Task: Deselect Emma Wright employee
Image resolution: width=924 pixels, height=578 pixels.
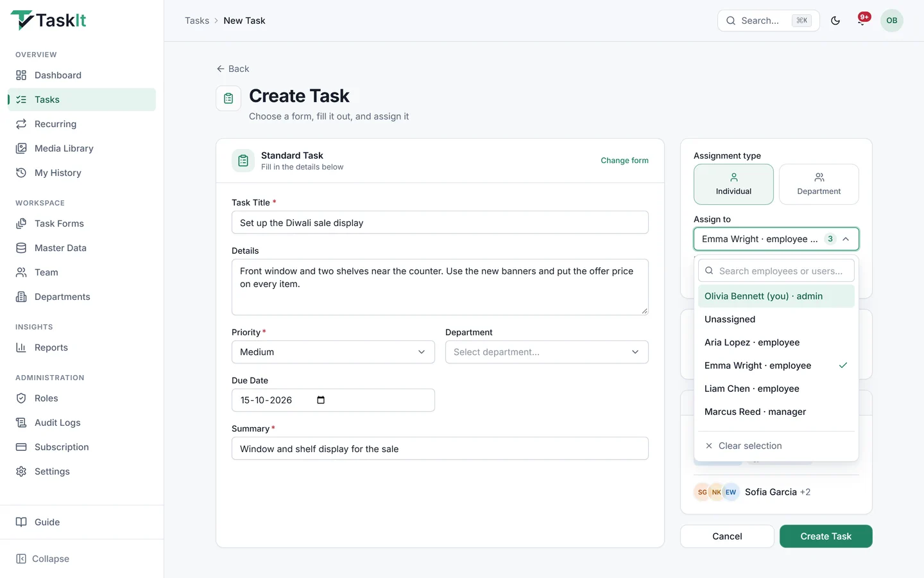Action: coord(776,365)
